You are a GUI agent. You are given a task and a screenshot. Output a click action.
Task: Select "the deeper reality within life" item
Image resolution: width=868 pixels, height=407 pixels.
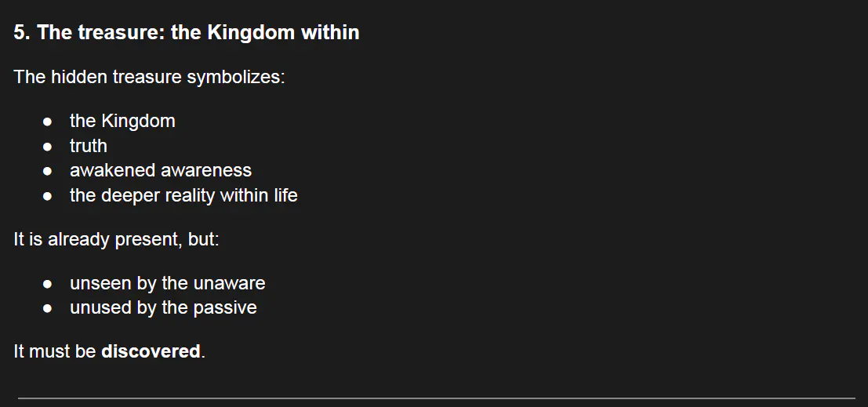183,195
